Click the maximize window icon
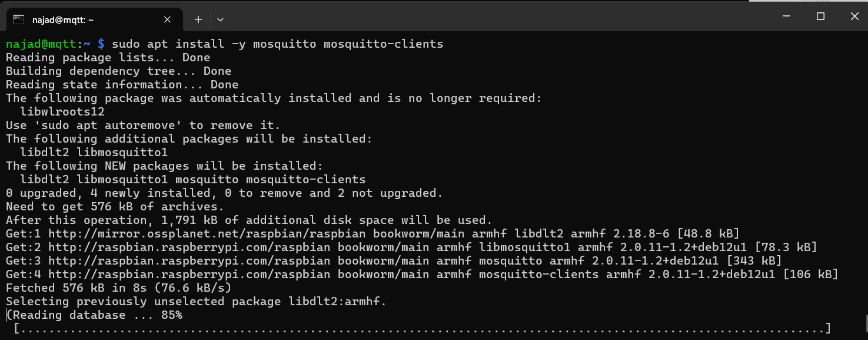Image resolution: width=868 pixels, height=340 pixels. [x=820, y=16]
